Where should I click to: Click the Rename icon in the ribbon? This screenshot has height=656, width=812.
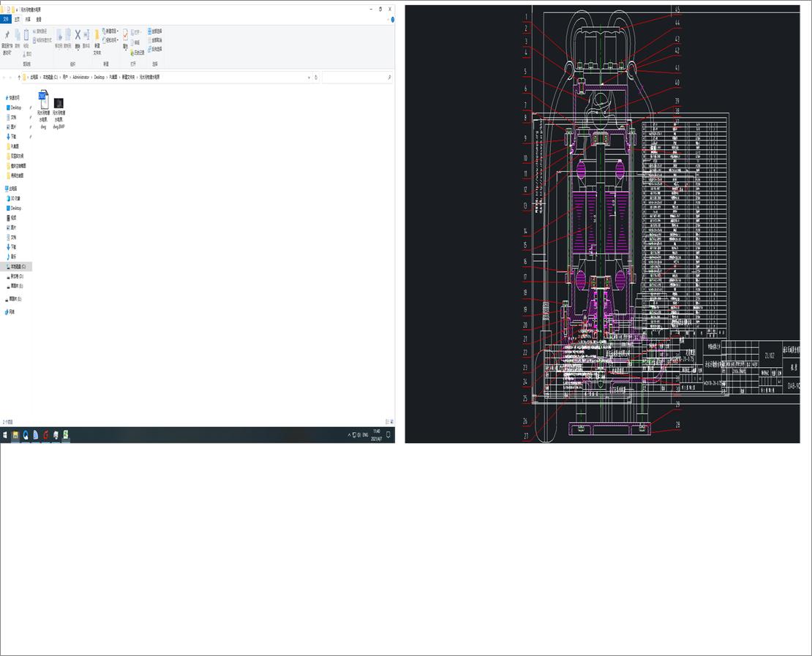point(86,35)
